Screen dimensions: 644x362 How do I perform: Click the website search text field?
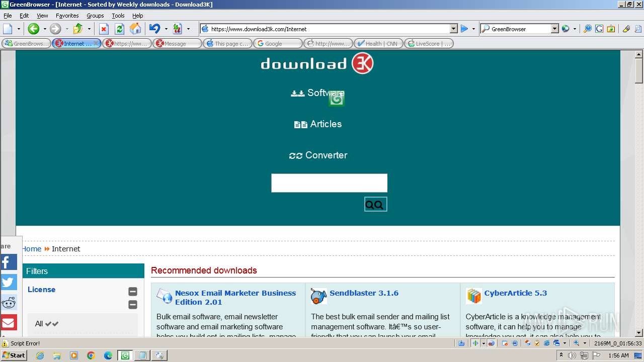pyautogui.click(x=330, y=183)
